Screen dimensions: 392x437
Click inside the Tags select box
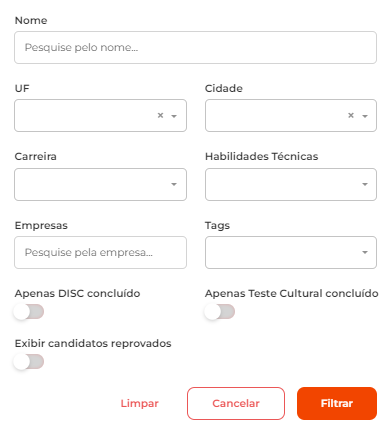tap(283, 252)
